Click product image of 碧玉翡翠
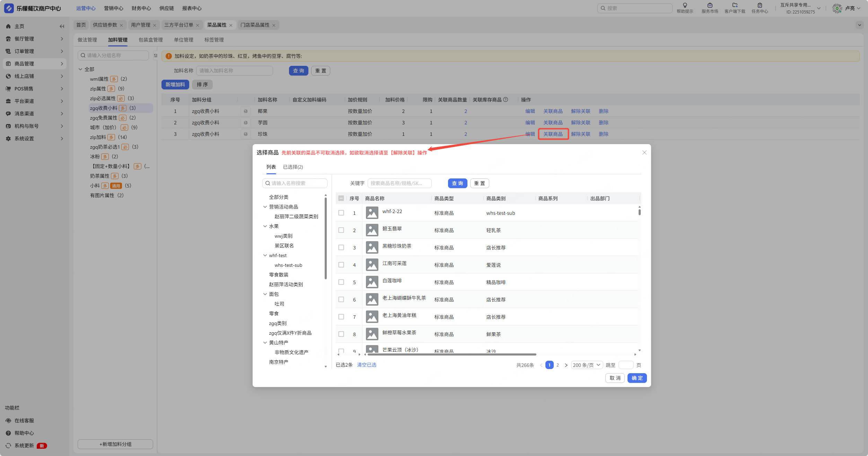This screenshot has height=456, width=868. click(372, 230)
